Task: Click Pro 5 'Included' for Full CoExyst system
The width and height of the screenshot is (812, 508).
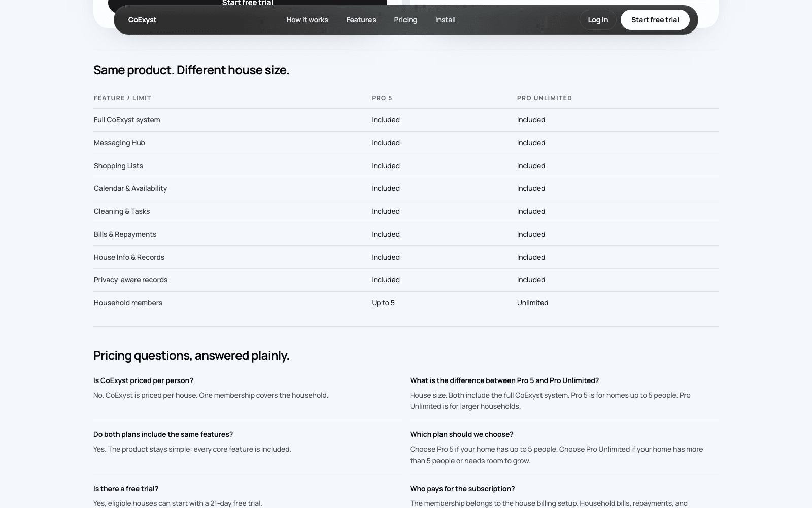Action: (386, 120)
